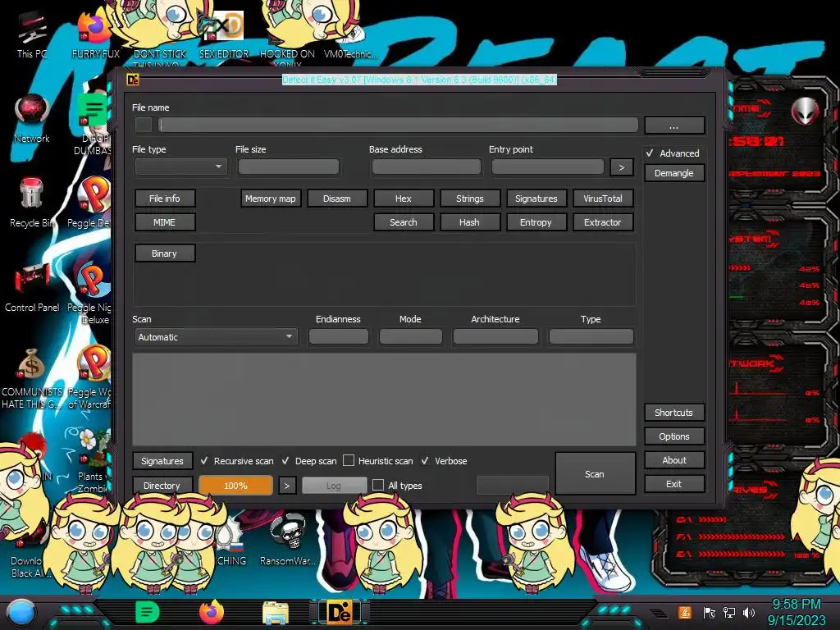
Task: Select the Detect It Easy taskbar button
Action: [340, 612]
